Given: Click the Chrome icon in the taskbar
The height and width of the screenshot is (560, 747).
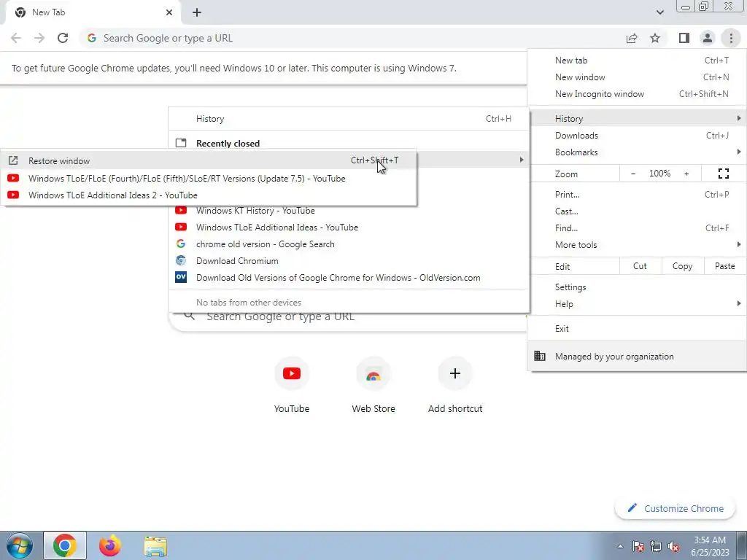Looking at the screenshot, I should tap(65, 545).
